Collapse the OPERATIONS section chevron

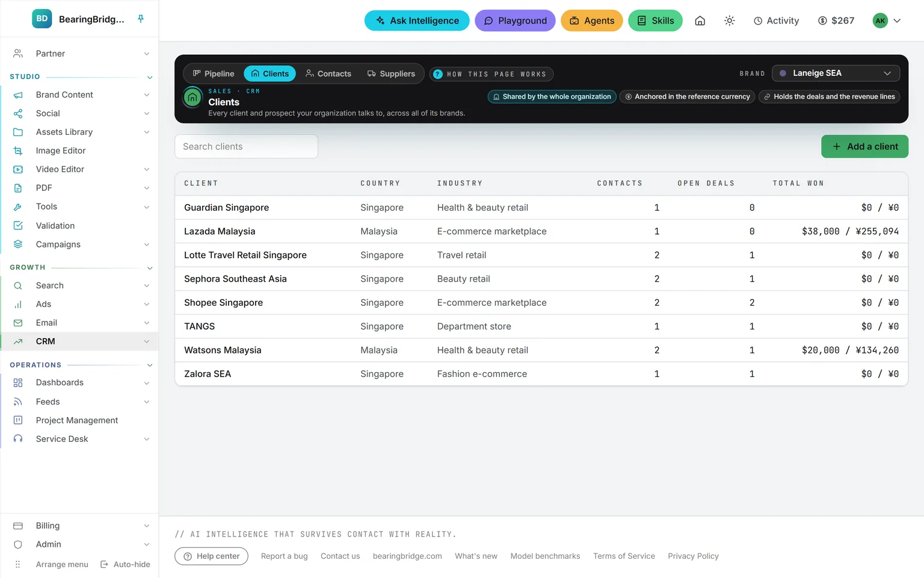(x=150, y=365)
